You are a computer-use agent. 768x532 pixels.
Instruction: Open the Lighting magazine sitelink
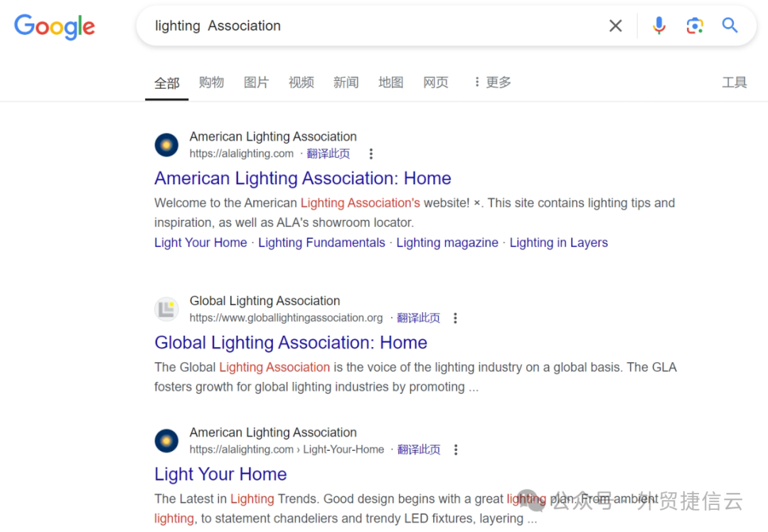447,243
